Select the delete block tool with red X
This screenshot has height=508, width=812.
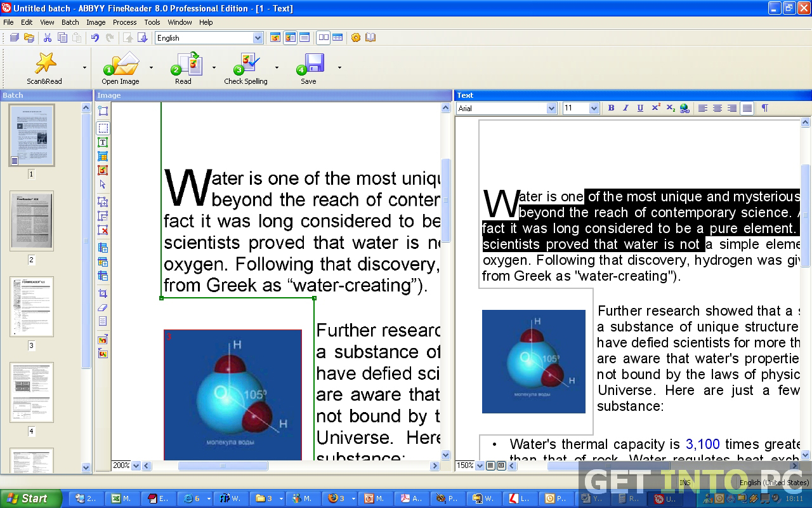pos(103,230)
